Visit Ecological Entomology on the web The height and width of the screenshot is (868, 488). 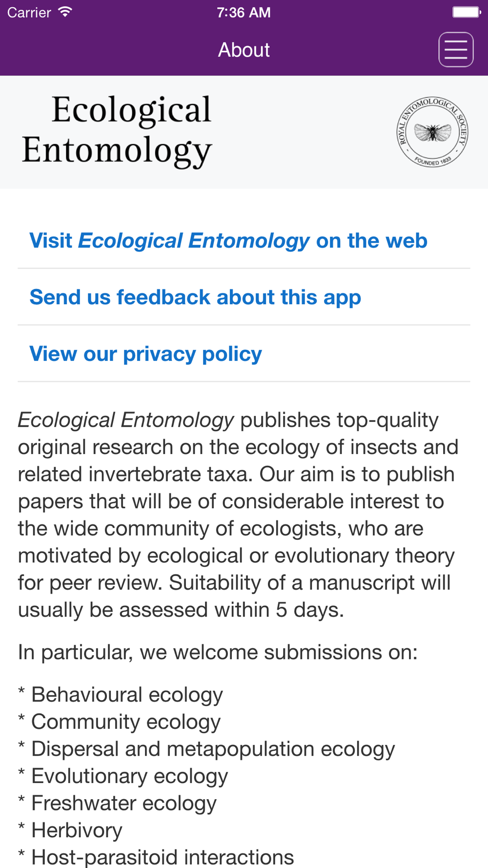pos(228,241)
